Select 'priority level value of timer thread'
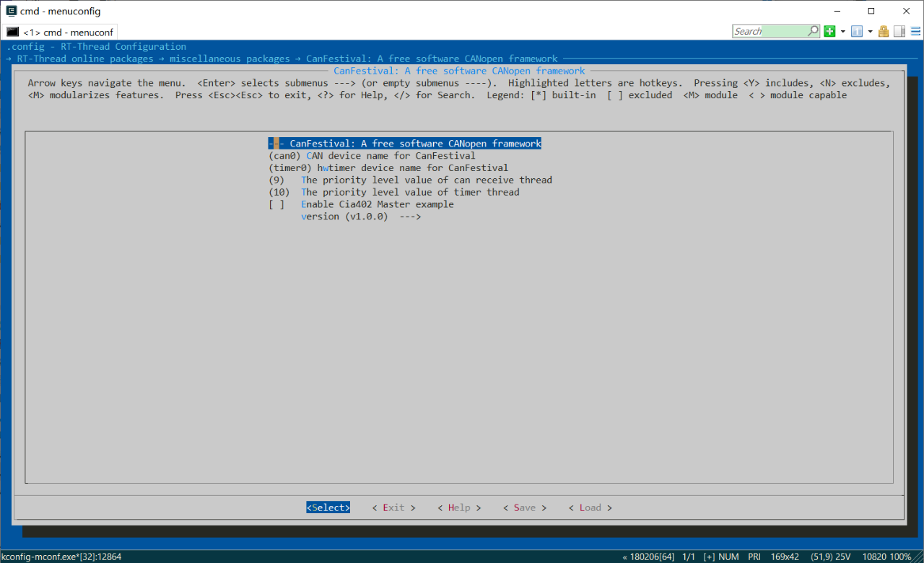 pyautogui.click(x=393, y=192)
